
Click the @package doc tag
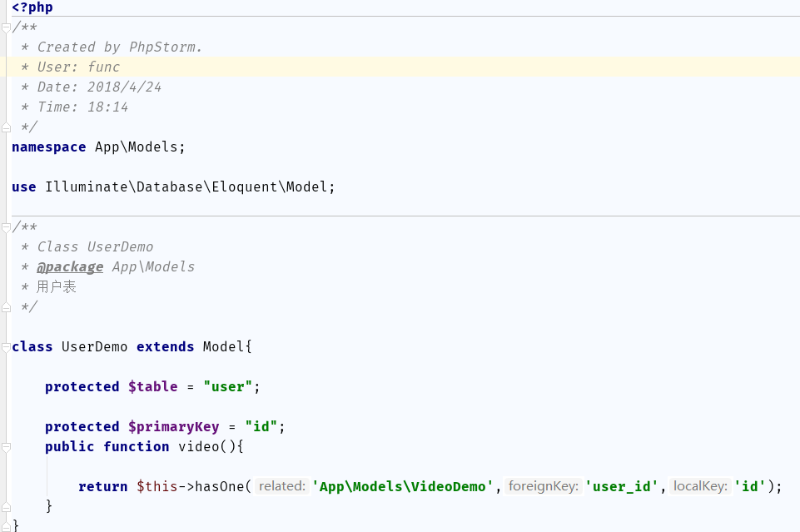tap(70, 266)
